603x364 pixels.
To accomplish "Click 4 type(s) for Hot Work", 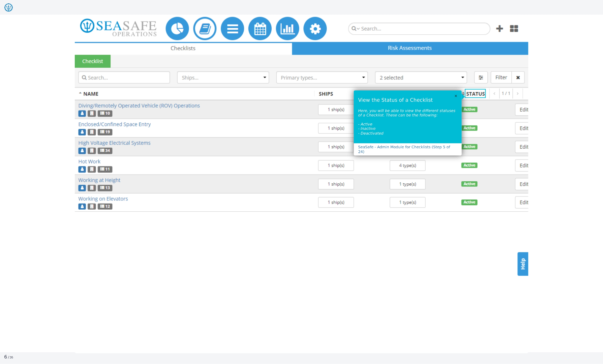I will (x=408, y=165).
